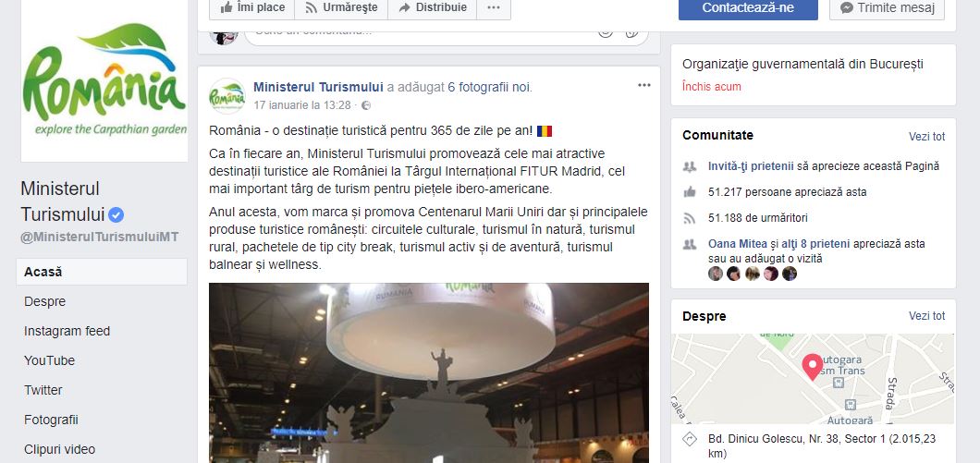Click the Ministerul Turismului post avatar

tap(227, 96)
